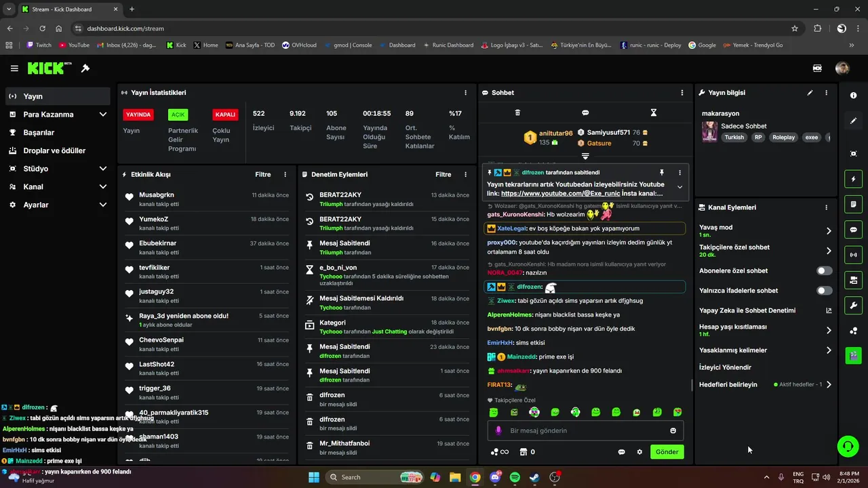
Task: Open the emoji picker in the message box
Action: tap(673, 430)
